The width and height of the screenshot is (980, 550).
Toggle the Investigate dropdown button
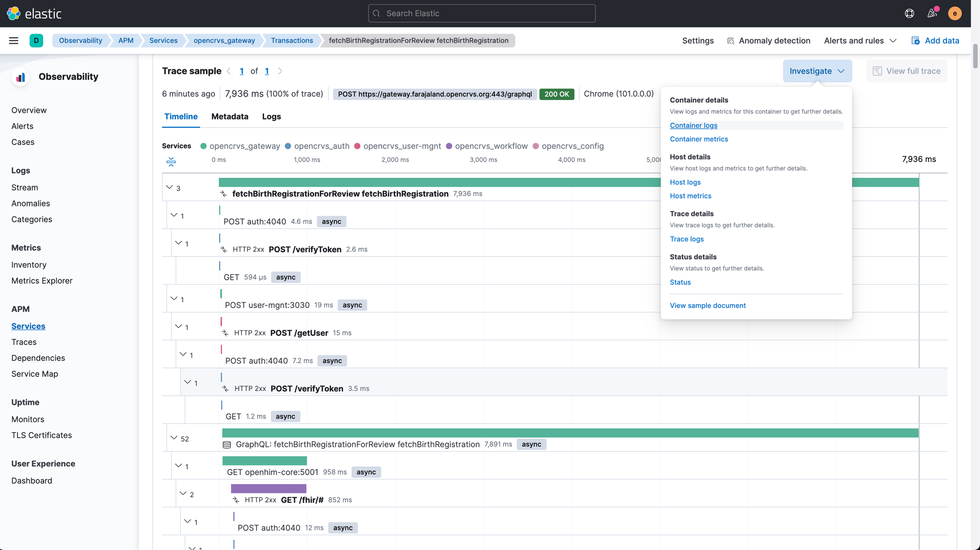[x=817, y=71]
